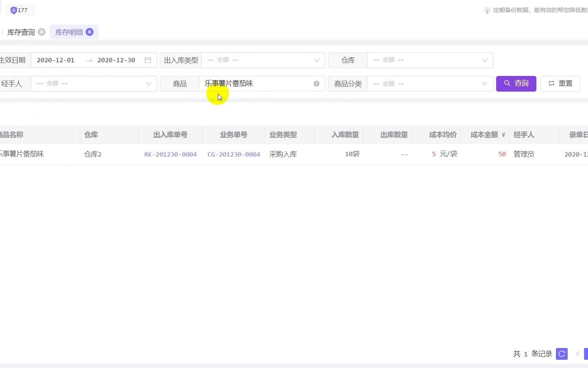588x368 pixels.
Task: Open link RK-201230-0004
Action: [170, 155]
